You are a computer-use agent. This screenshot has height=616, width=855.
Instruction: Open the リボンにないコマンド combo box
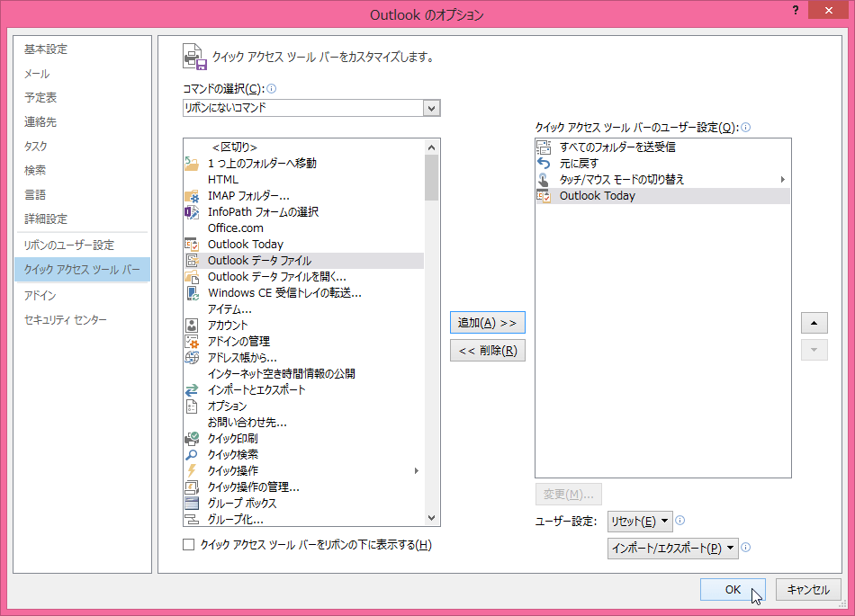click(x=311, y=108)
